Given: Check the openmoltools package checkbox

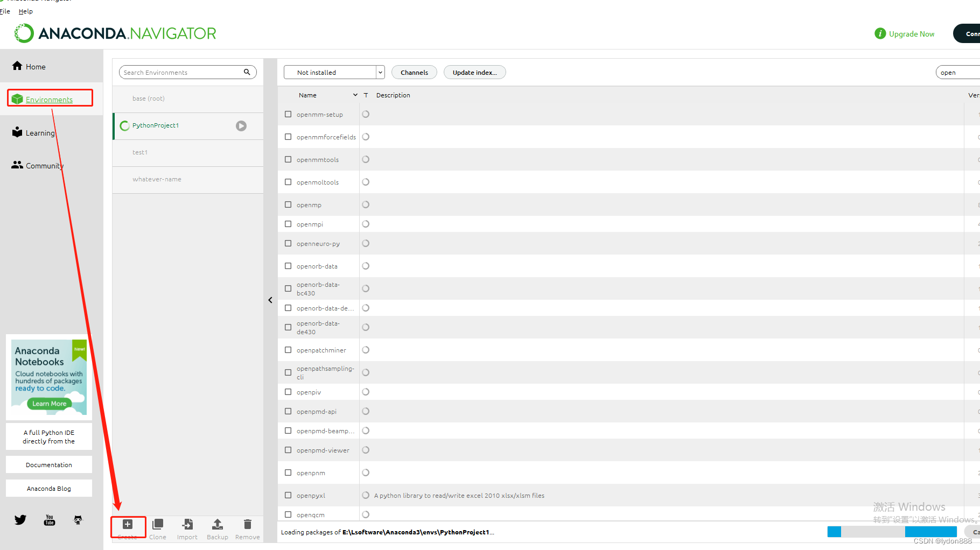Looking at the screenshot, I should click(288, 182).
